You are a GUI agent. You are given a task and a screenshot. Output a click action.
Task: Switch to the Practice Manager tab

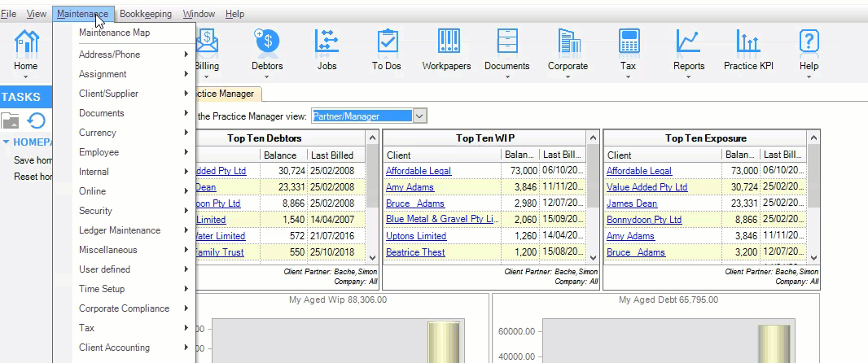coord(228,94)
